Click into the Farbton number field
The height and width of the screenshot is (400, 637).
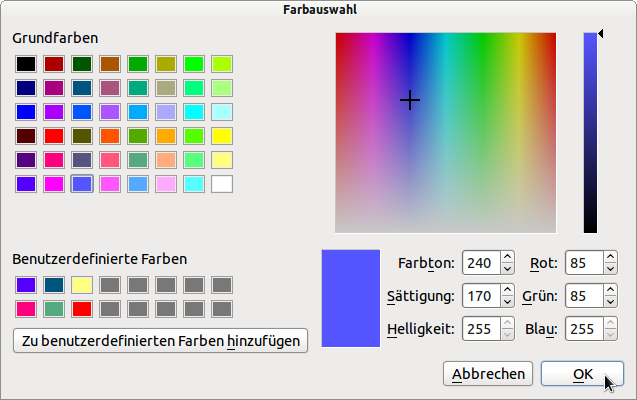pos(480,264)
